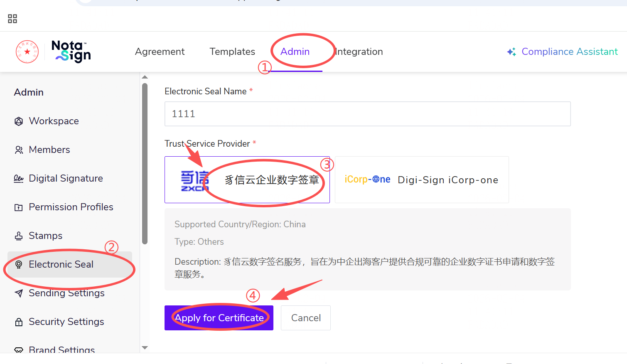The image size is (627, 364).
Task: Click the Compliance Assistant sparkle icon
Action: tap(511, 52)
